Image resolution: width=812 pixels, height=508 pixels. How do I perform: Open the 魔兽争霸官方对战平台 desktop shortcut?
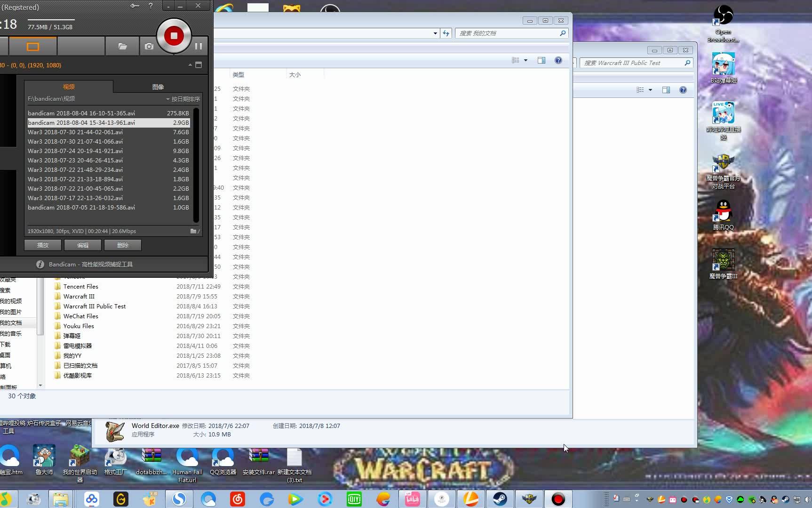point(723,171)
